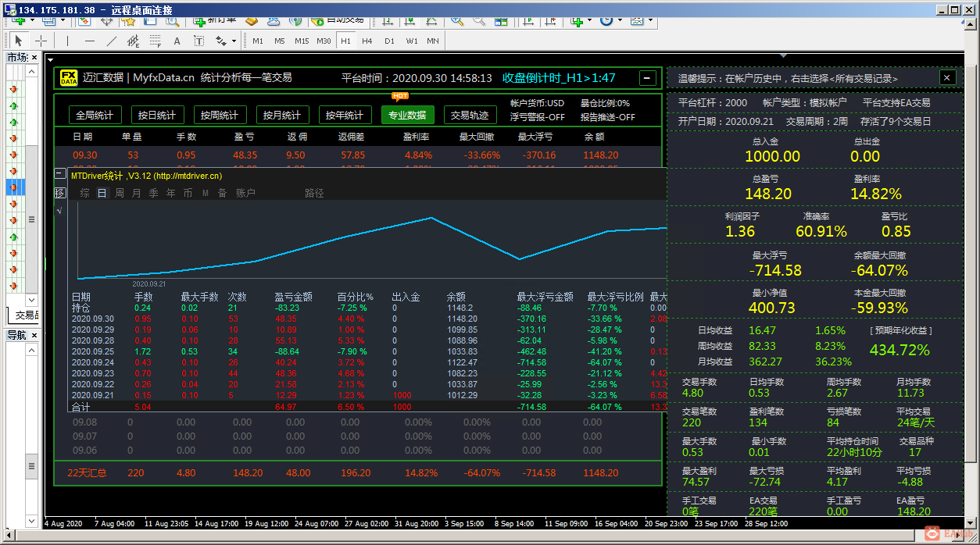Viewport: 980px width, 545px height.
Task: Select the cursor arrow tool
Action: [x=19, y=41]
